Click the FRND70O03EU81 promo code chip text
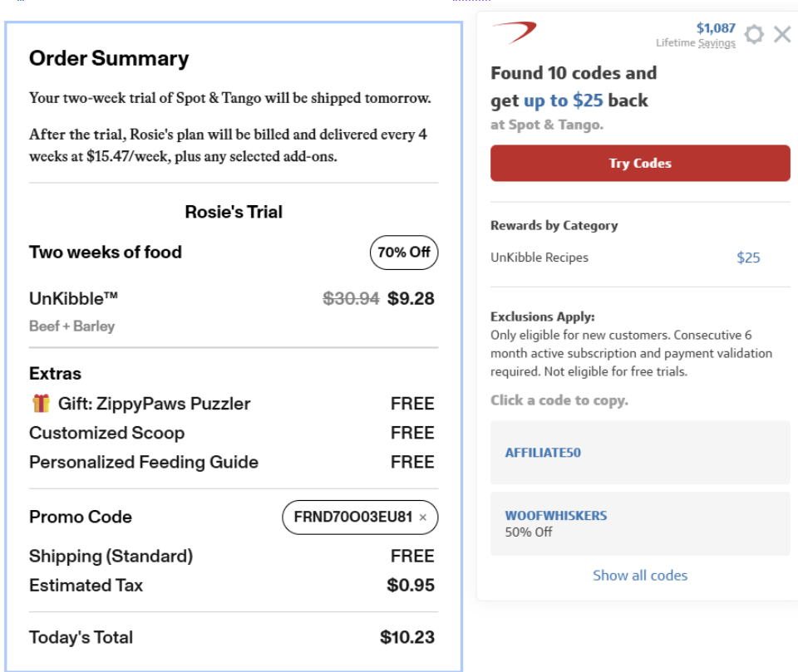This screenshot has height=672, width=798. (x=352, y=517)
